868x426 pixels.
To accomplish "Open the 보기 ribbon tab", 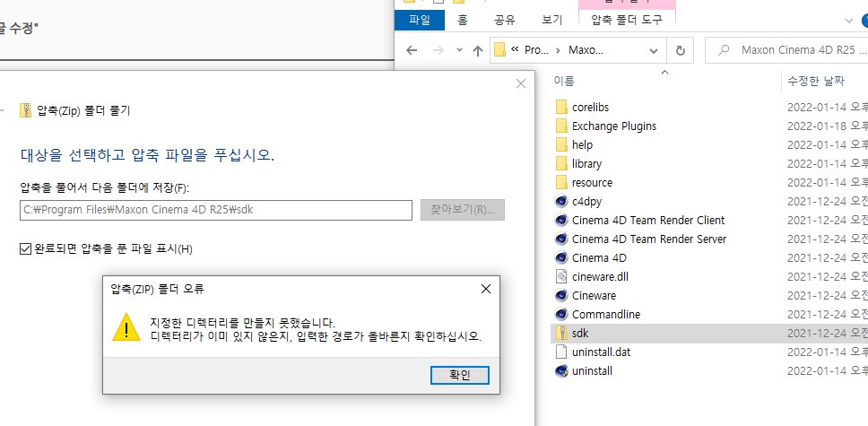I will coord(551,21).
